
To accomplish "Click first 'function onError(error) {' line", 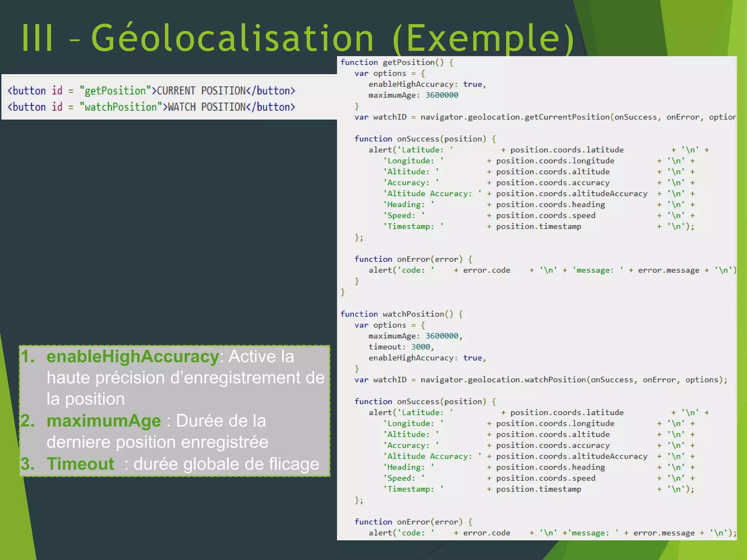I will coord(413,259).
